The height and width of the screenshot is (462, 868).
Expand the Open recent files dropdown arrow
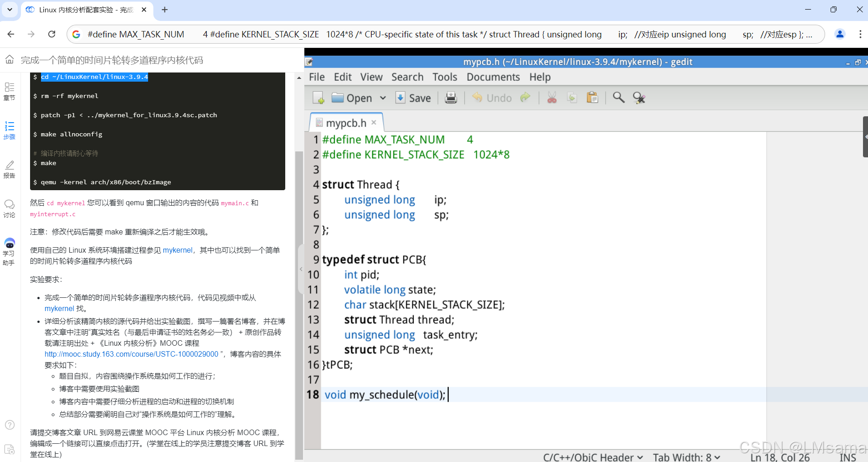click(383, 98)
